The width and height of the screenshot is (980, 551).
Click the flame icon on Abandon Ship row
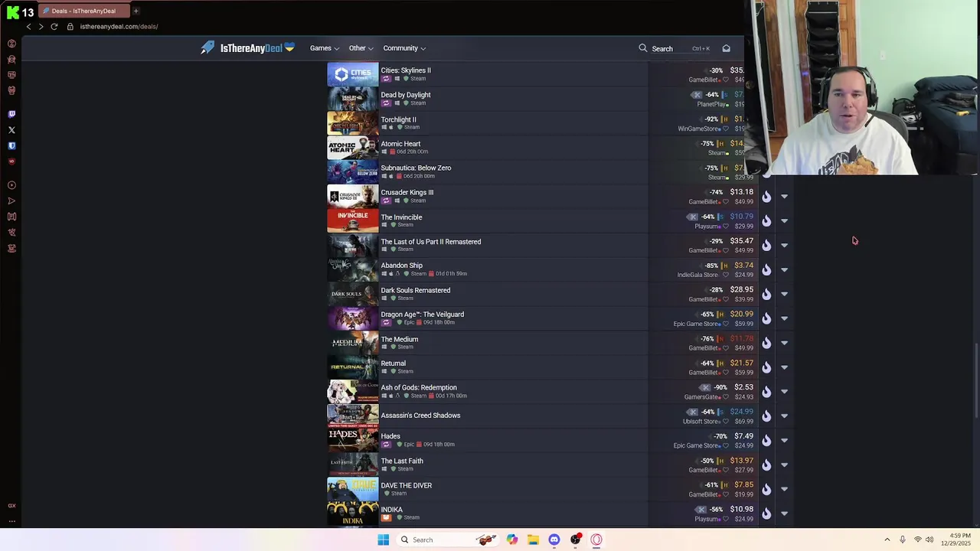766,269
